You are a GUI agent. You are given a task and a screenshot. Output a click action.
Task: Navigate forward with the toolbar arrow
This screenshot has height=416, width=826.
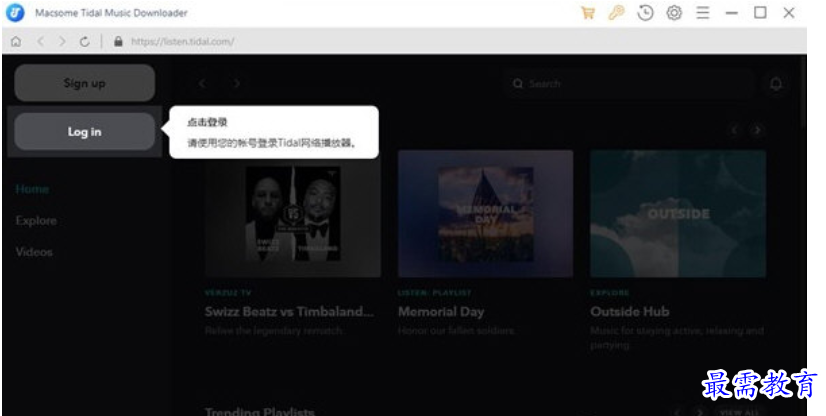[62, 41]
